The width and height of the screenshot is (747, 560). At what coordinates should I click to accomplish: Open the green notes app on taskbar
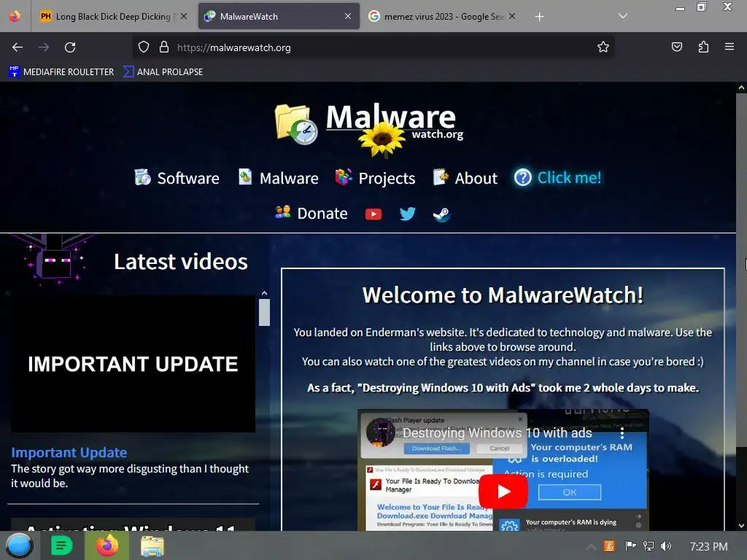pos(62,545)
